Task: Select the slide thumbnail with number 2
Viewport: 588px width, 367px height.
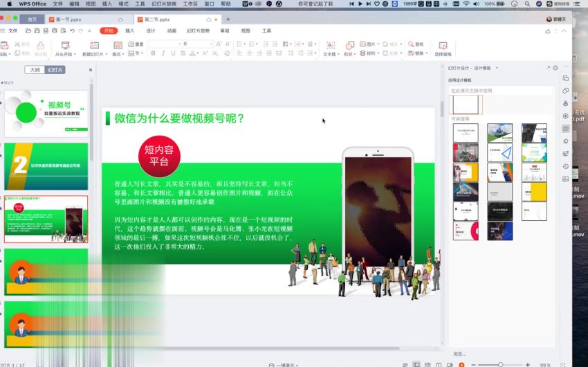Action: (46, 166)
